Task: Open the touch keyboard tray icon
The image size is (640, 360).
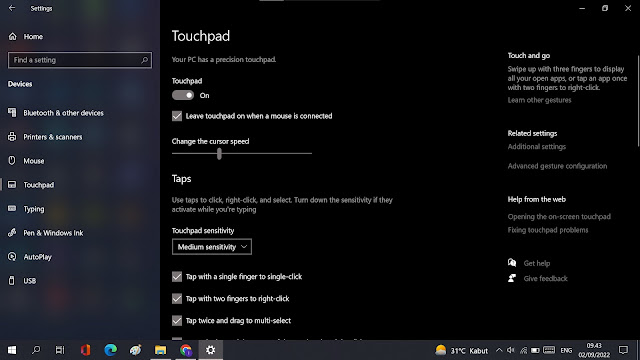Action: pos(549,350)
